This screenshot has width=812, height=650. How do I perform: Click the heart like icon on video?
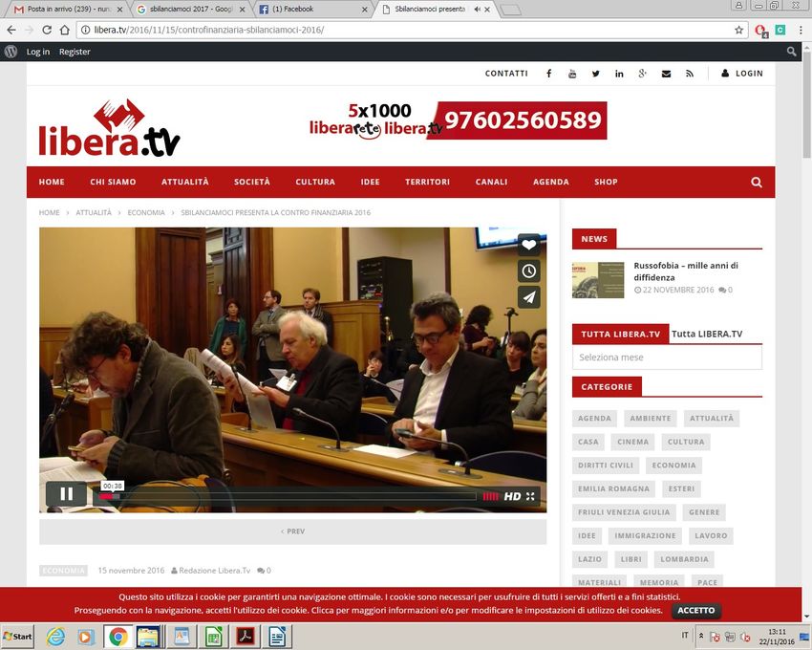click(x=529, y=246)
